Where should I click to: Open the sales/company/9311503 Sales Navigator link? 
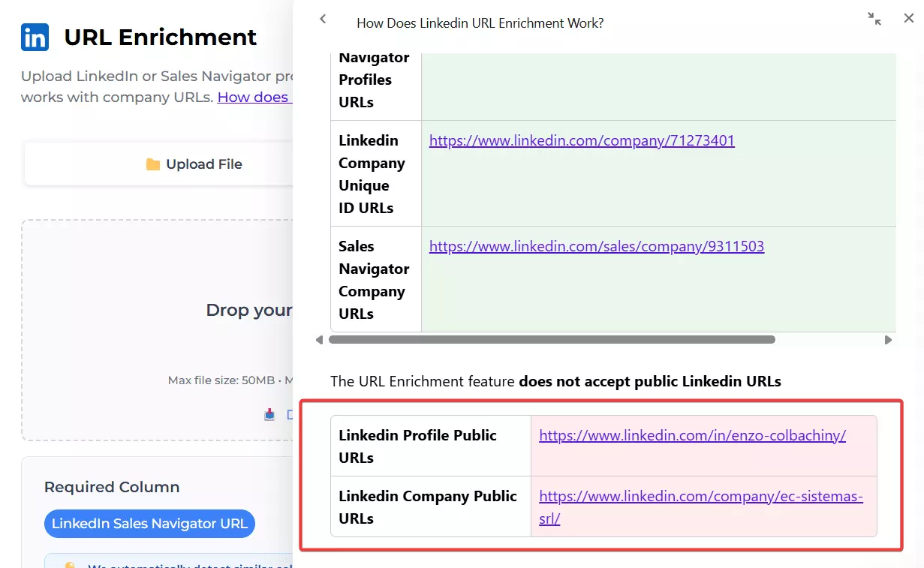tap(596, 246)
